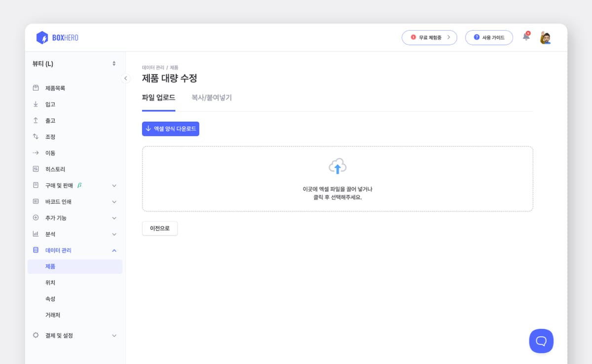Click the 엑셀 양식 다운로드 button
The width and height of the screenshot is (592, 364).
tap(170, 128)
